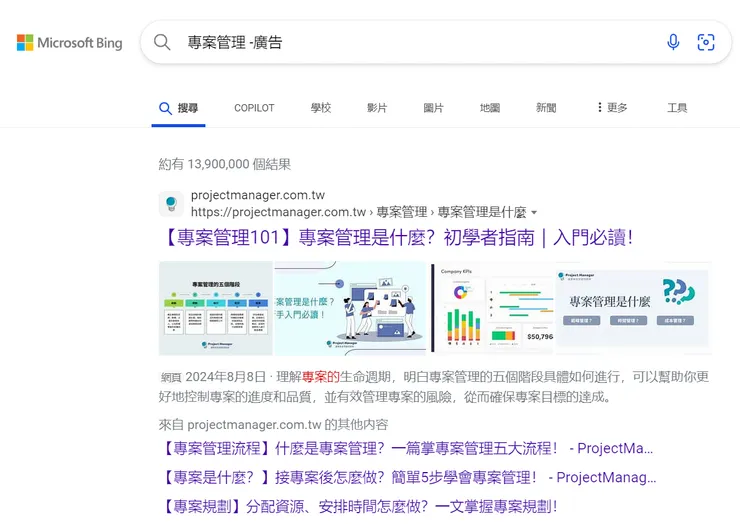Screen dimensions: 740x524
Task: Open the Company KPIs dashboard thumbnail
Action: (x=492, y=308)
